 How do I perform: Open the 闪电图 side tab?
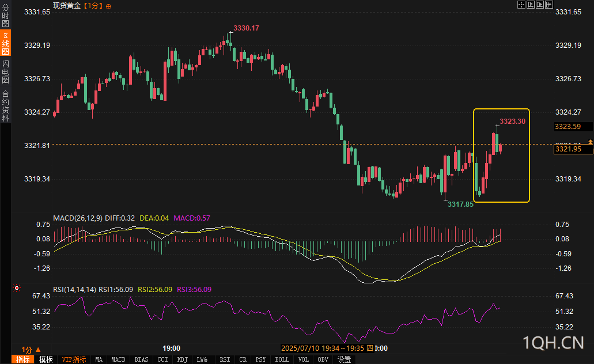(6, 72)
